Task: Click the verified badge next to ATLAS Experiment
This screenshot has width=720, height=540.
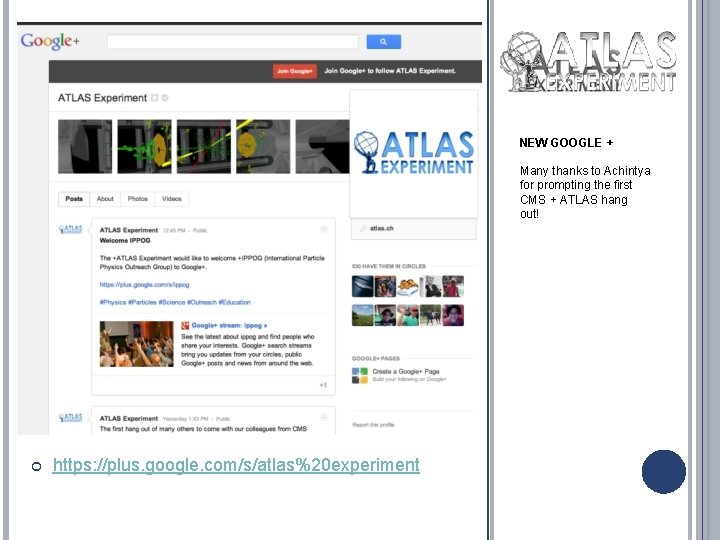Action: tap(165, 98)
